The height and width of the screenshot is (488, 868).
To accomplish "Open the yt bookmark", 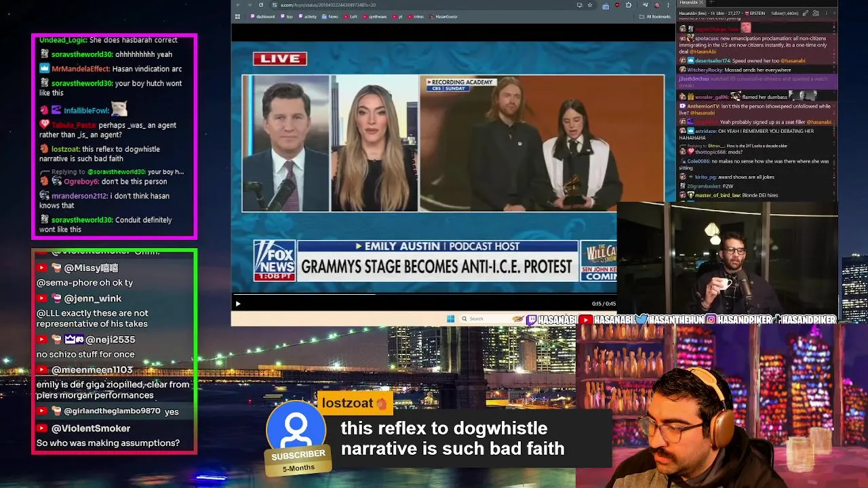I will (397, 16).
